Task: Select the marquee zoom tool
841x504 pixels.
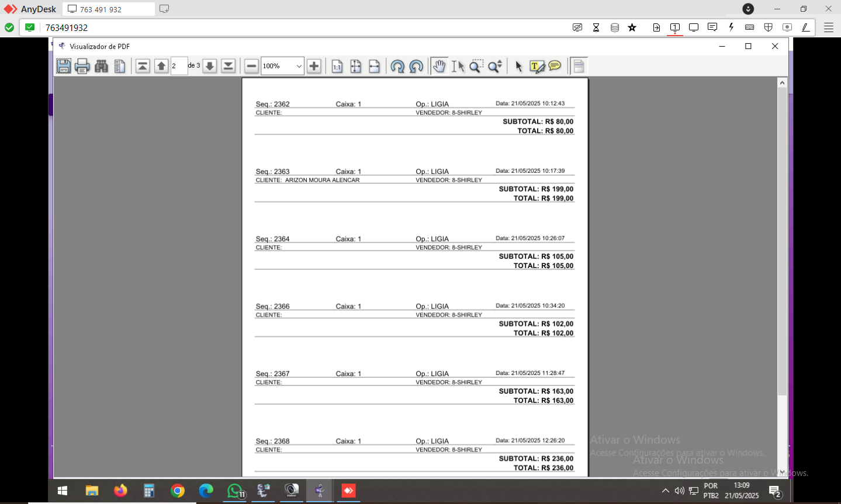Action: point(476,66)
